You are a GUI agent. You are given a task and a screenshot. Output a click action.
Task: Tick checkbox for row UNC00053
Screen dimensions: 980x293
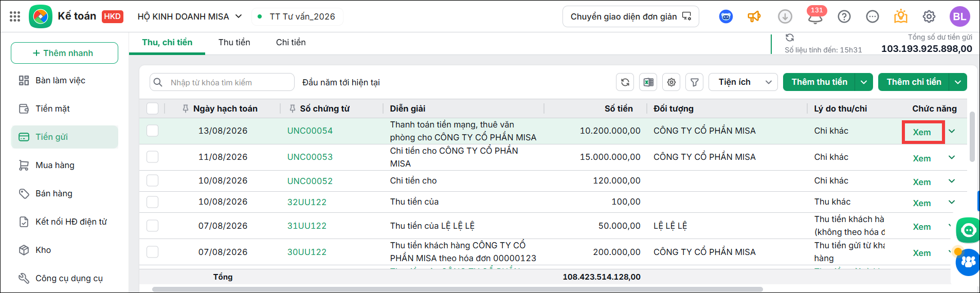click(153, 157)
